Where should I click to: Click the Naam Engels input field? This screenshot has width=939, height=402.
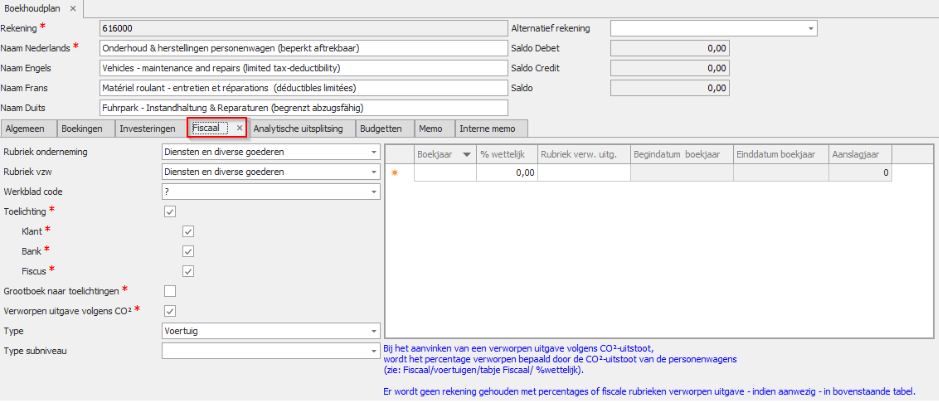(304, 68)
